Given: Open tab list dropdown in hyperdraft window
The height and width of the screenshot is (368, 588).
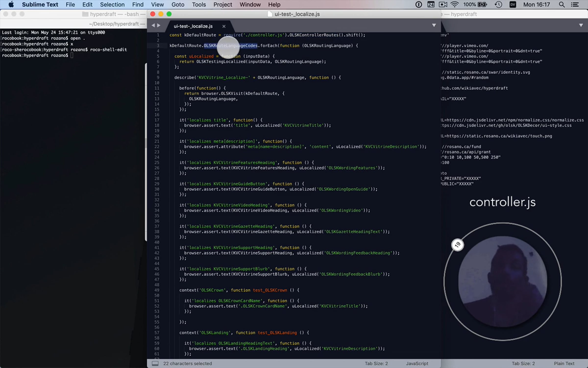Looking at the screenshot, I should 581,25.
